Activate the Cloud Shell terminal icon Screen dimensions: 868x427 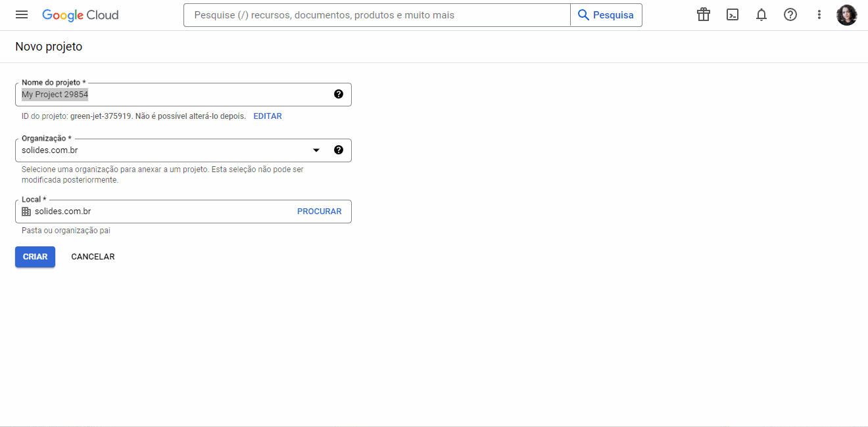point(733,15)
